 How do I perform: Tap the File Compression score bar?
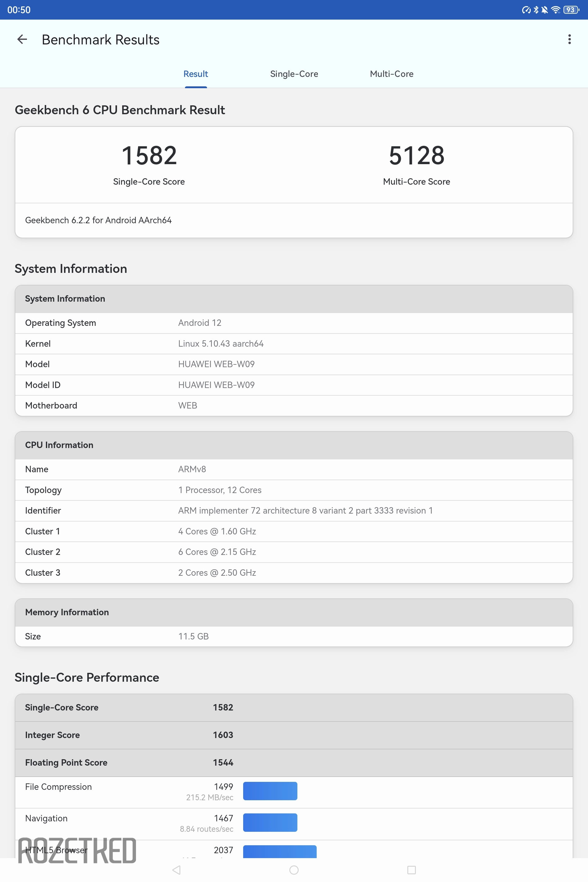pos(270,791)
